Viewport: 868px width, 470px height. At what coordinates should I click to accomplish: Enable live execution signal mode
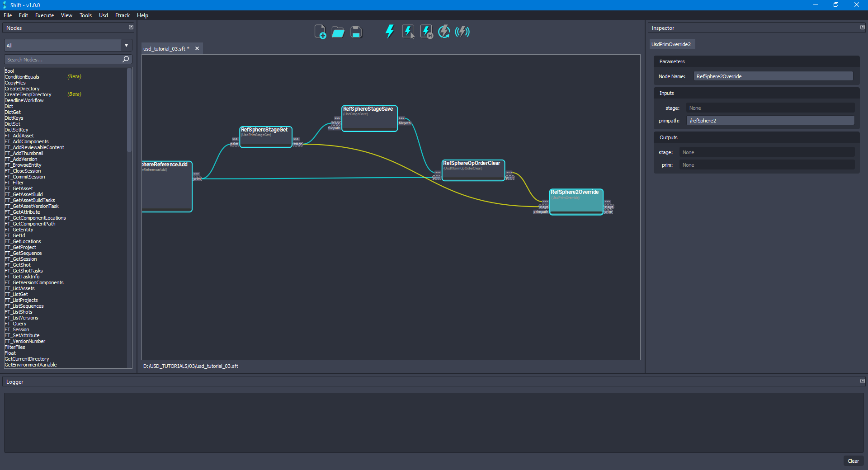coord(462,31)
